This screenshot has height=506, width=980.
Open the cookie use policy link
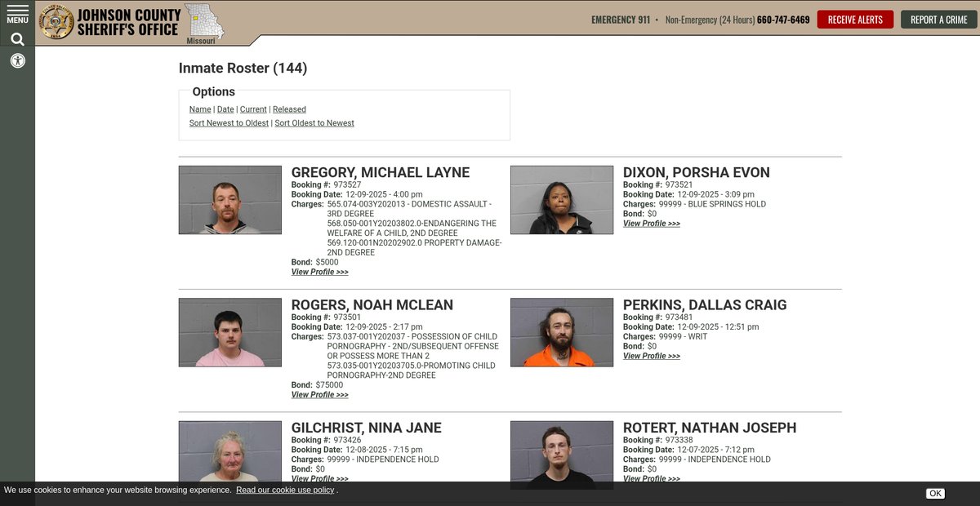pyautogui.click(x=285, y=490)
